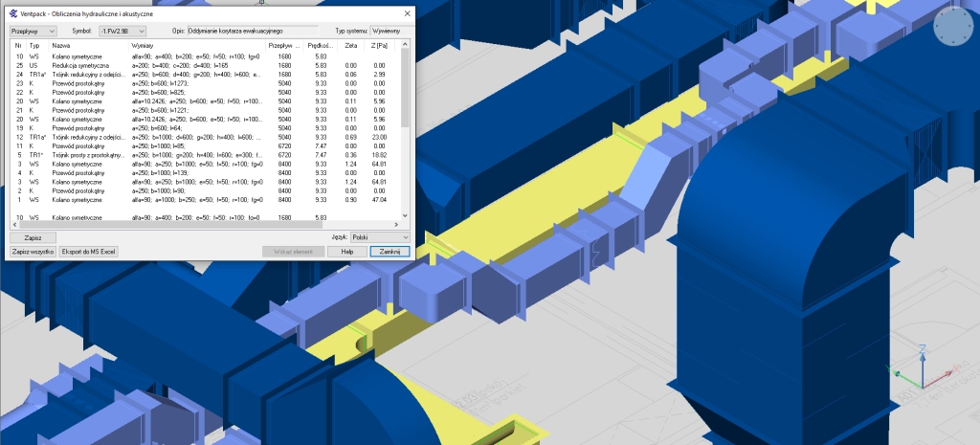The height and width of the screenshot is (445, 980).
Task: Expand the Symbol combo box -1.PW2.9B
Action: 122,32
